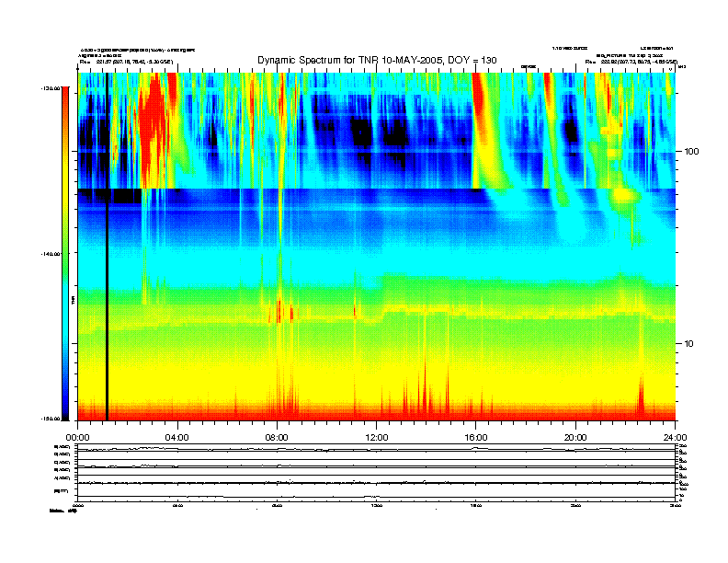
Task: Click the 00:00 time label below the spectrogram
Action: [x=77, y=438]
